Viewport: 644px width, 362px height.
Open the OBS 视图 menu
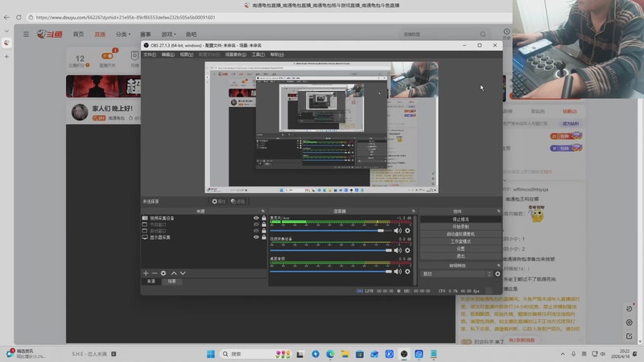[x=187, y=55]
